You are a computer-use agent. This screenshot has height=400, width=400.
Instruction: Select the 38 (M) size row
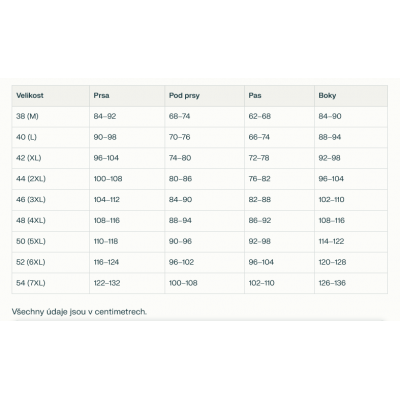(200, 117)
